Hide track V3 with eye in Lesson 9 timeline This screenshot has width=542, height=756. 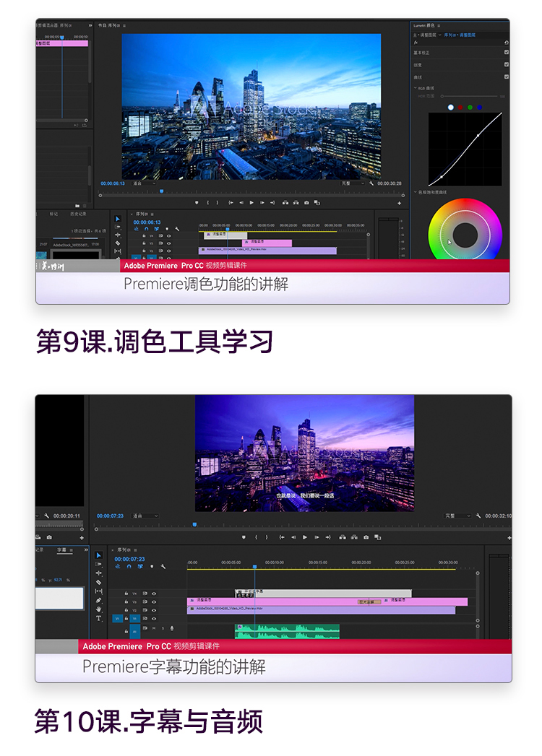(x=168, y=243)
